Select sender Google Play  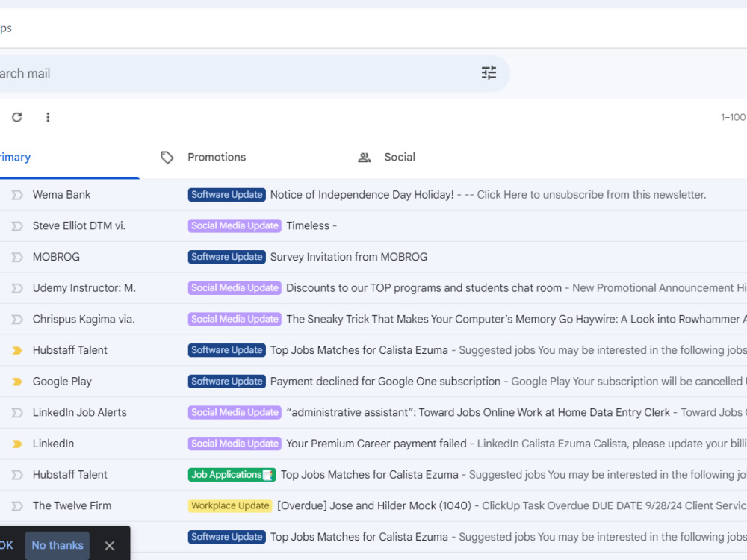coord(62,382)
